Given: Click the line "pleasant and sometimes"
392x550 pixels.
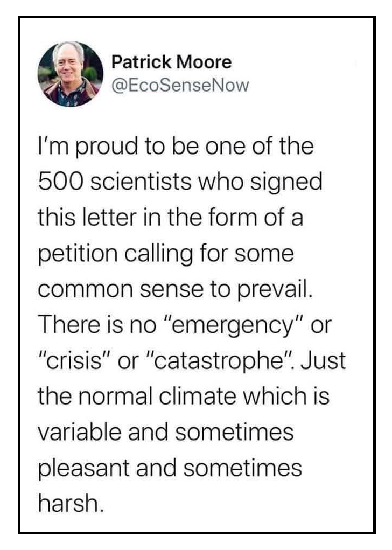Looking at the screenshot, I should (x=170, y=466).
